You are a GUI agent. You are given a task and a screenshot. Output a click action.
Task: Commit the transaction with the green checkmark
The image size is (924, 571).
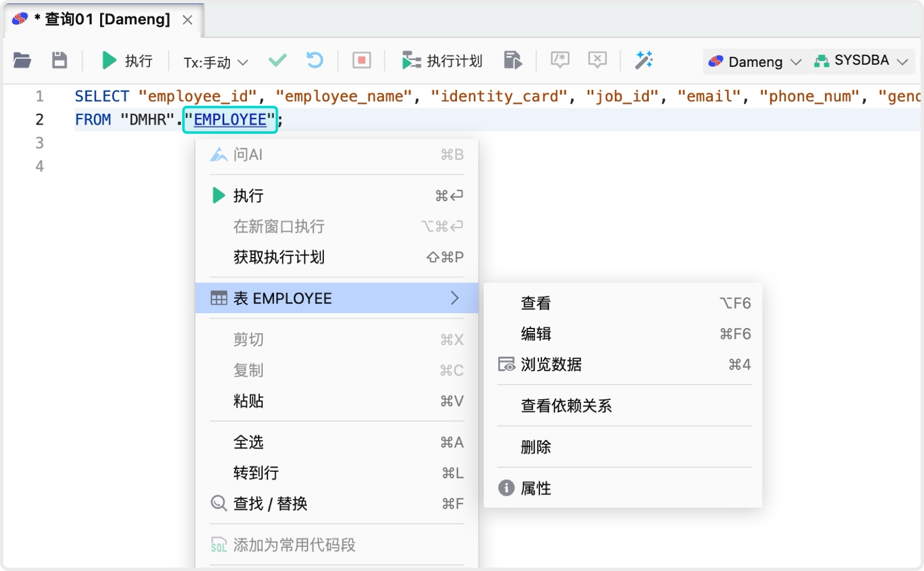(x=277, y=60)
